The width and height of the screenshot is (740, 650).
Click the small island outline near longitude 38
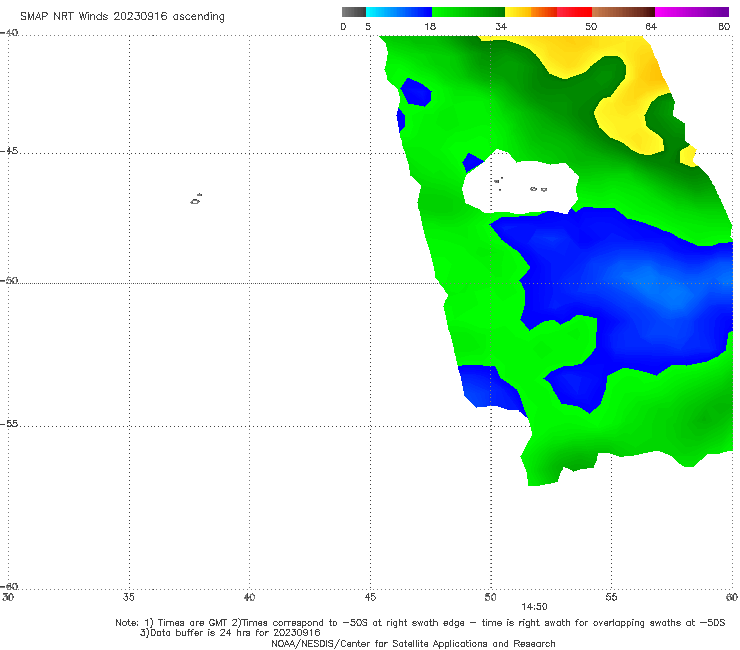196,199
